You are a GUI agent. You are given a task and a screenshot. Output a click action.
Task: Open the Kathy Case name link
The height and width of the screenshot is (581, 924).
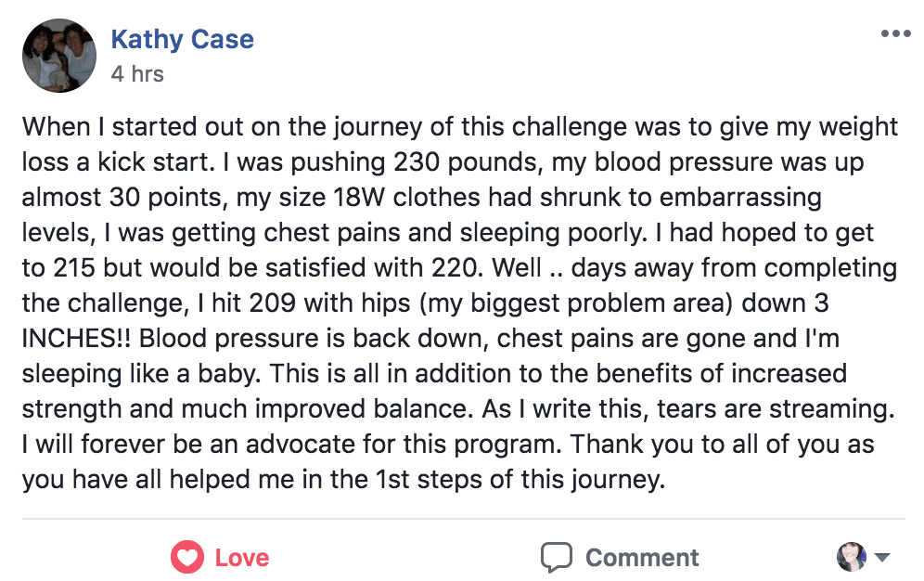coord(182,40)
